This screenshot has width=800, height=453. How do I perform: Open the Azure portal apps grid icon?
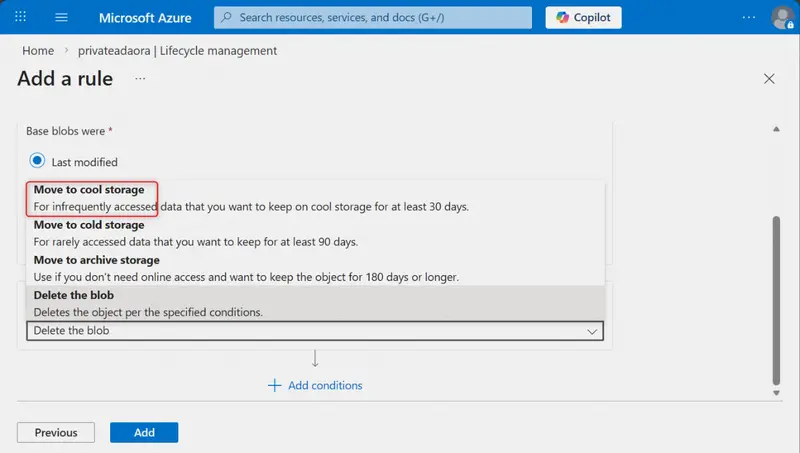(x=20, y=17)
